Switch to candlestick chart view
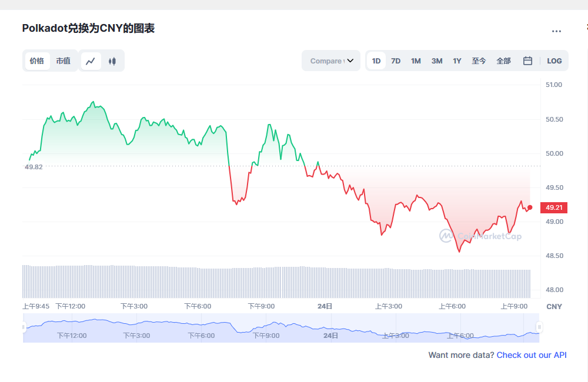Image resolution: width=588 pixels, height=382 pixels. pyautogui.click(x=112, y=61)
